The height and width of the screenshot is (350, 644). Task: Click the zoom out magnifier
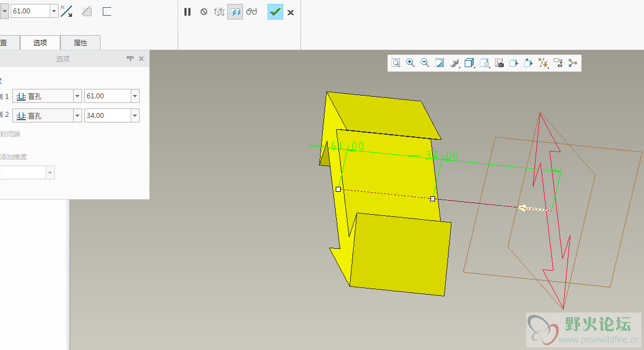425,63
